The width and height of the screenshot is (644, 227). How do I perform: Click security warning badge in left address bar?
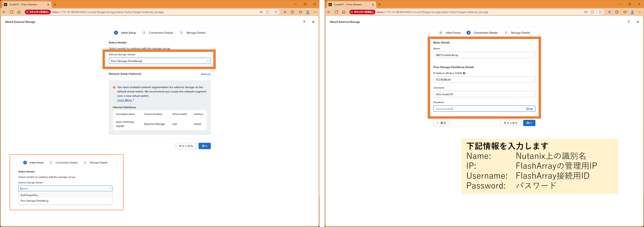[x=38, y=12]
